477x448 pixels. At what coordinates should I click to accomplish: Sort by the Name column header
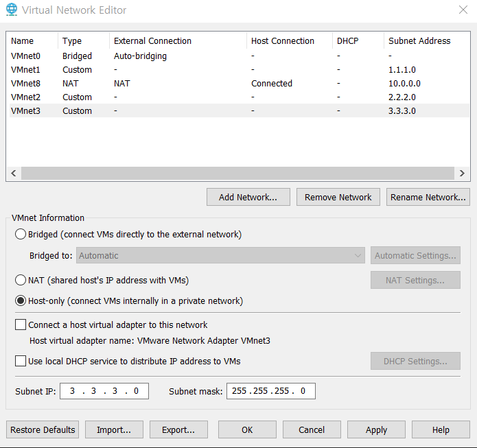click(32, 40)
